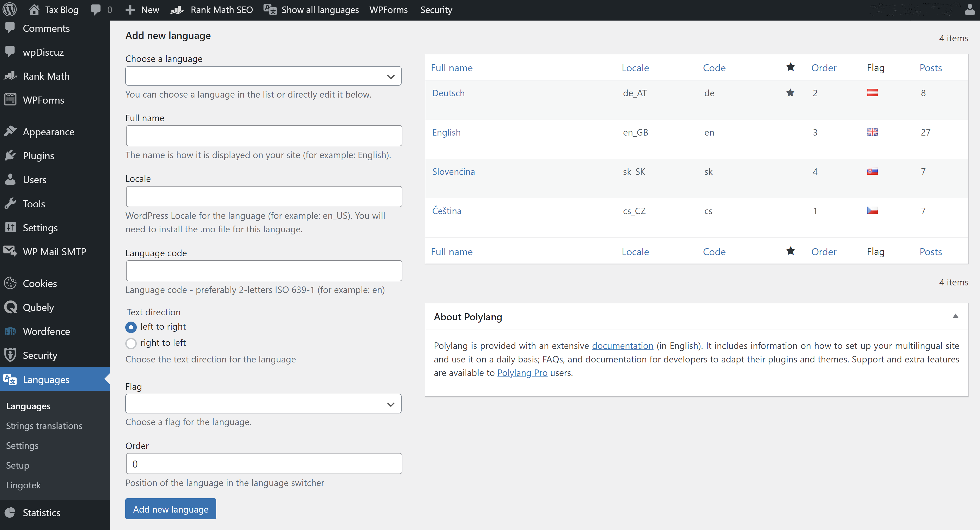Edit the Čeština language

point(447,210)
